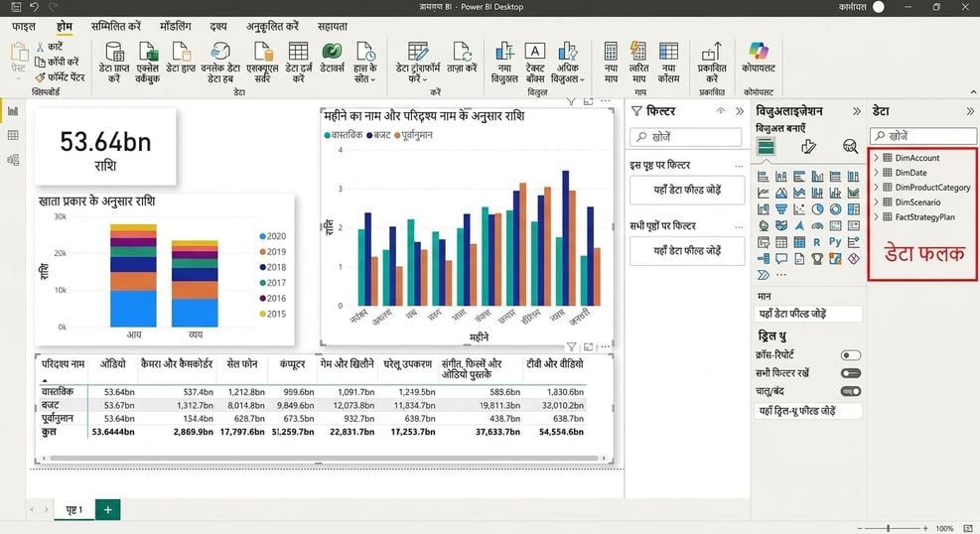This screenshot has height=534, width=980.
Task: Open OneLake data hub (वनलेक डेटा हब)
Action: coord(220,62)
